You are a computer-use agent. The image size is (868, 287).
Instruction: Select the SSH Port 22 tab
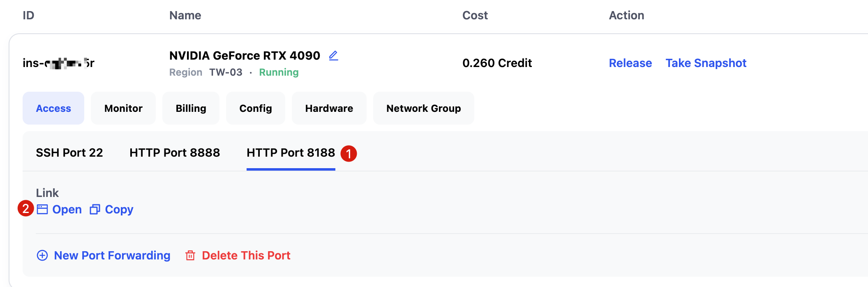click(69, 153)
